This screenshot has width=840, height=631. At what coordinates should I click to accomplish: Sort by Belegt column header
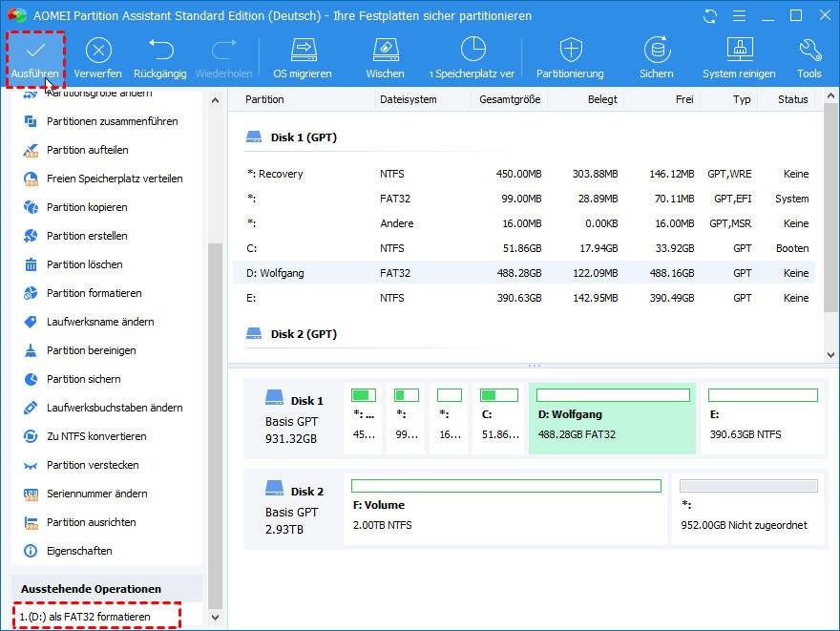(602, 99)
